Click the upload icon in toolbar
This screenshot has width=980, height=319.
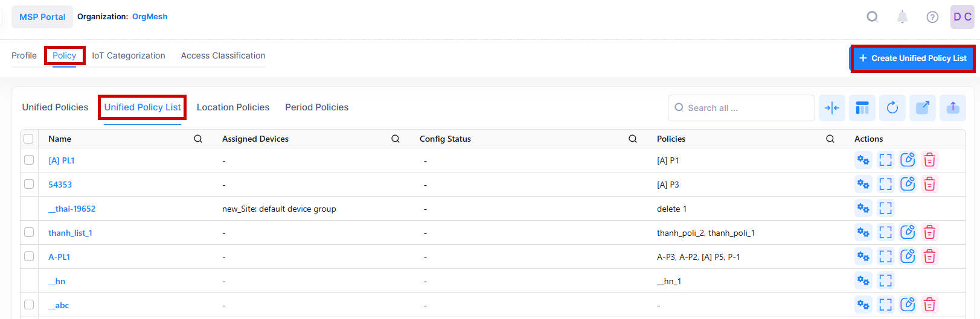[952, 108]
